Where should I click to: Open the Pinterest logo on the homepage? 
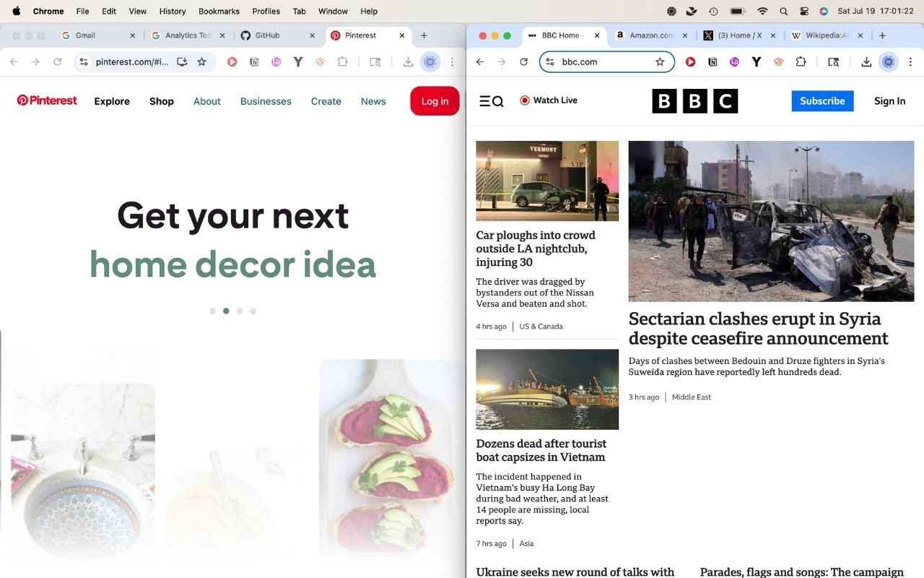(x=46, y=100)
